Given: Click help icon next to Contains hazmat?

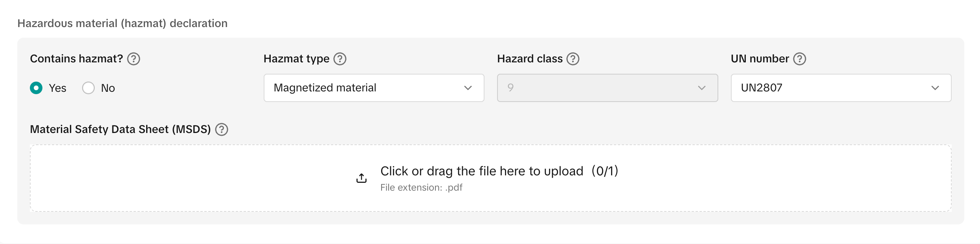Looking at the screenshot, I should click(134, 59).
